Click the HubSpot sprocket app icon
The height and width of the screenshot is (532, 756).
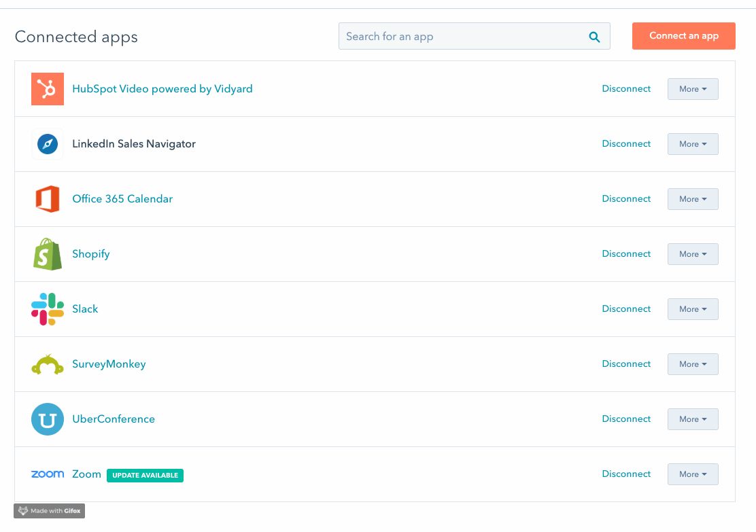coord(48,88)
